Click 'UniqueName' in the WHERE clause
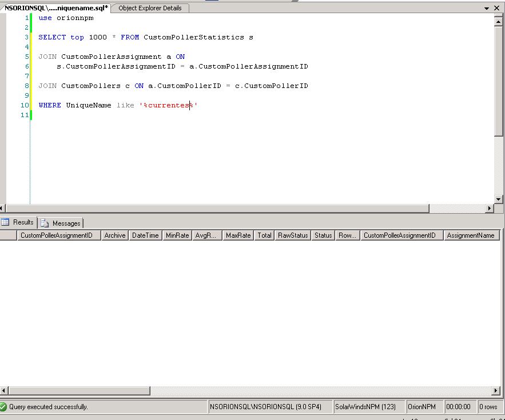The width and height of the screenshot is (505, 420). [89, 105]
